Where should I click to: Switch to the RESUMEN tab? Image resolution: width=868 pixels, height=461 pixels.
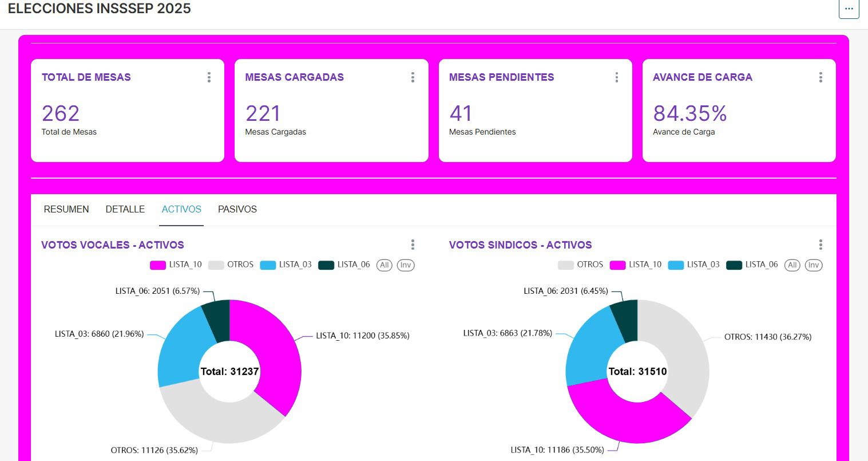click(66, 210)
